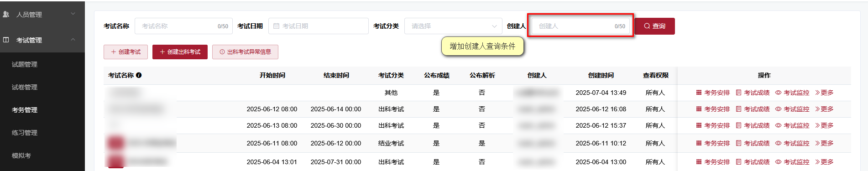Select end time 2025-07-31 00:00 cell
The width and height of the screenshot is (868, 171).
pos(336,162)
